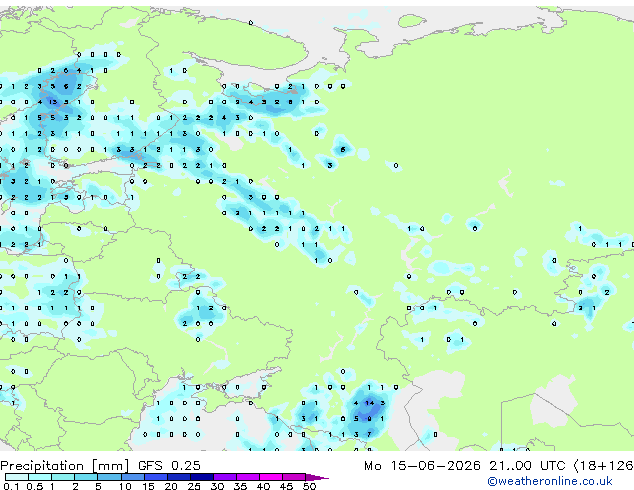This screenshot has width=634, height=490.
Task: Click the '40' legend scale label
Action: [264, 486]
